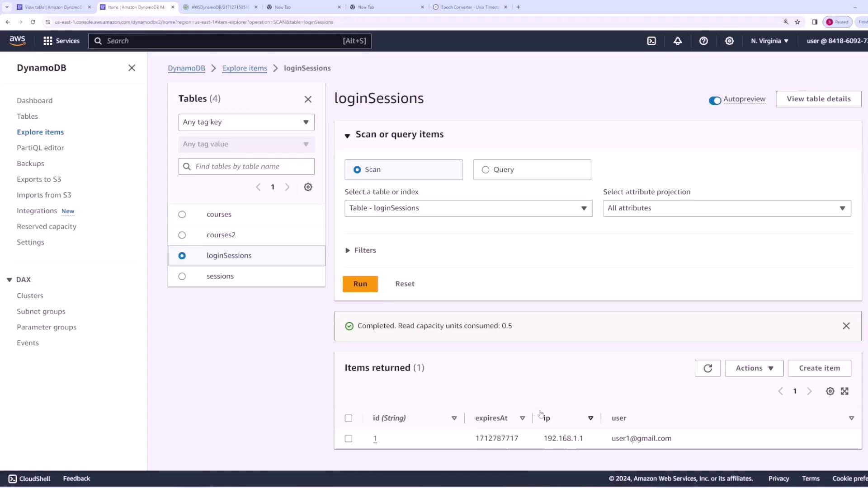
Task: Open Backups in side navigation
Action: click(x=30, y=164)
